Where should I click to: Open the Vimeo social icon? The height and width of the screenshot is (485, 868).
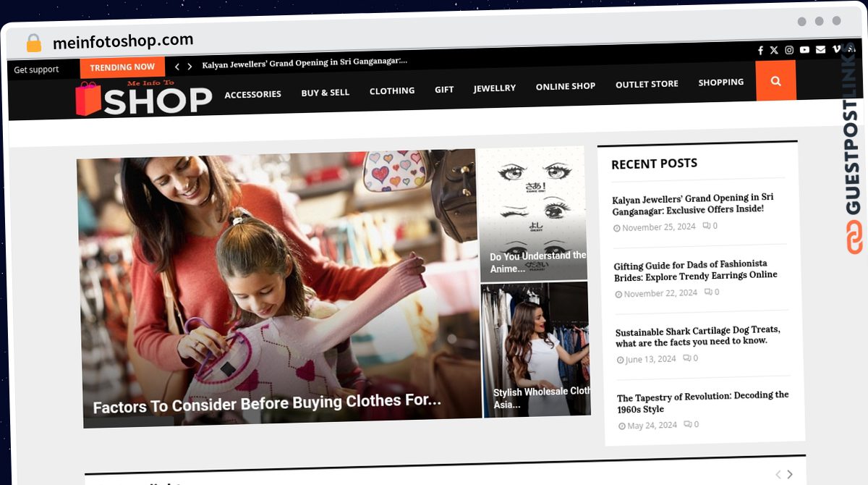coord(837,48)
